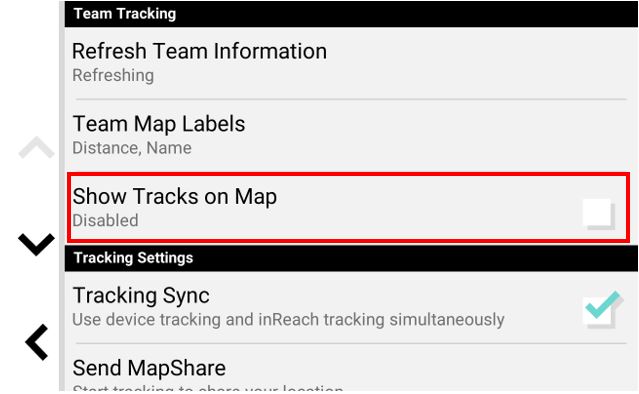Go back using the left chevron

click(x=37, y=342)
